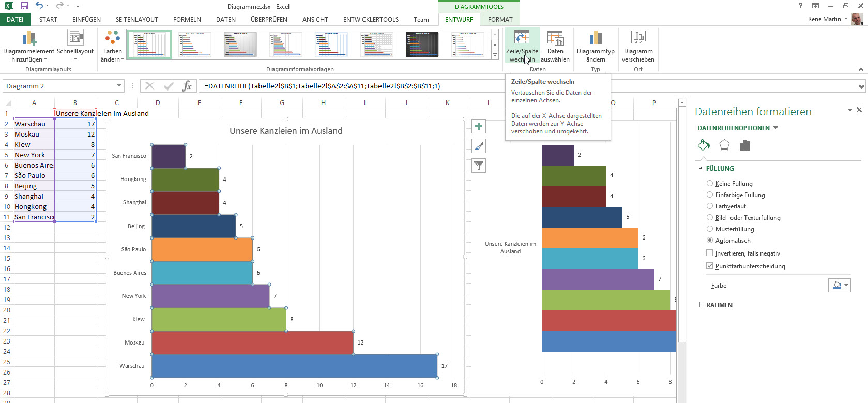Choose Einfarbige Füllung radio option
Viewport: 868px width, 403px height.
point(710,195)
